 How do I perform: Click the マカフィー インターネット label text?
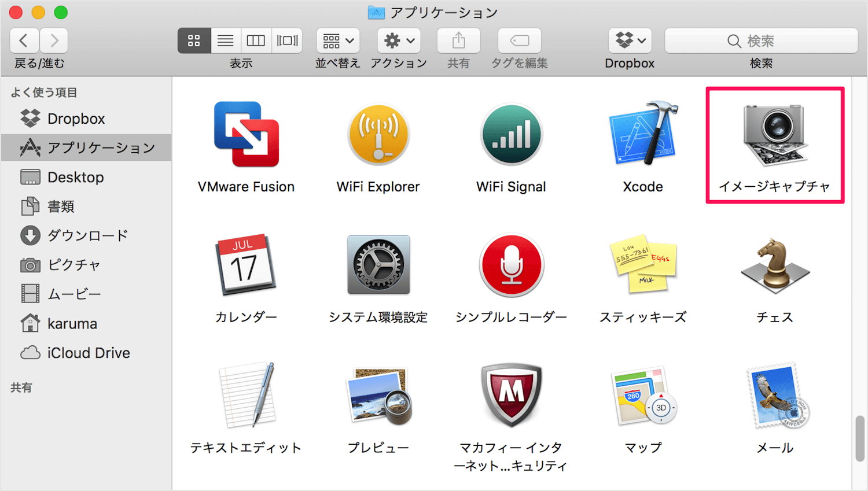tap(511, 456)
